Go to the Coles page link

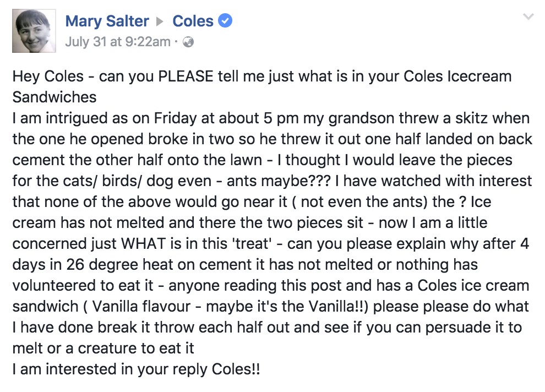pos(193,21)
